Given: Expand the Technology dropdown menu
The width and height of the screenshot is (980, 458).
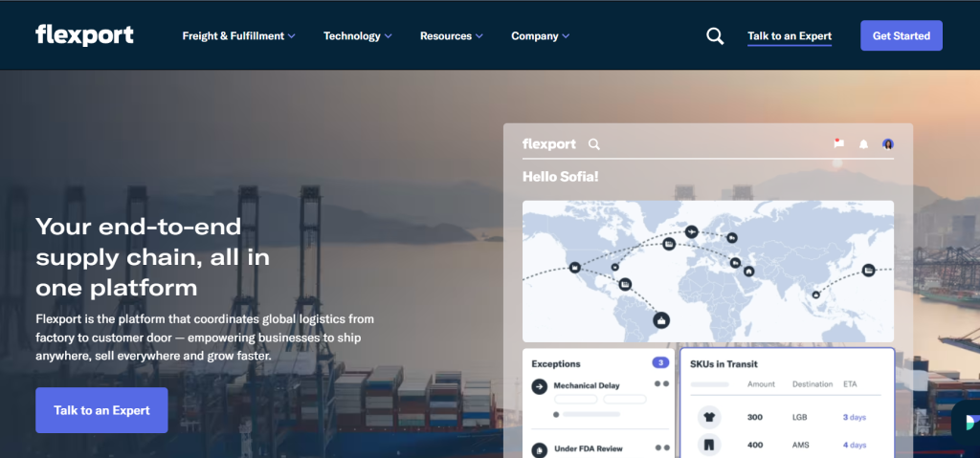Looking at the screenshot, I should (x=358, y=36).
